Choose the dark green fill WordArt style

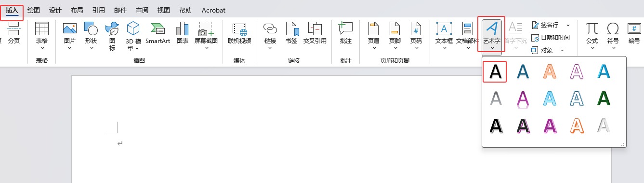click(604, 99)
